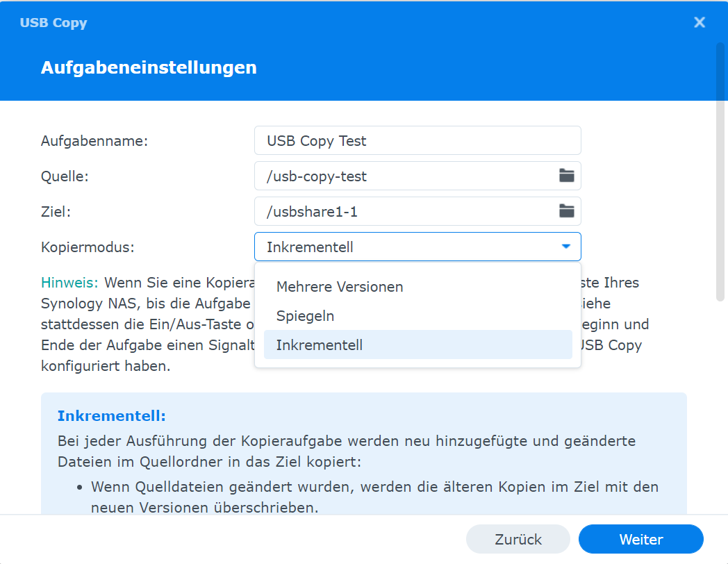This screenshot has height=564, width=728.
Task: Click the Zurück button
Action: tap(518, 539)
